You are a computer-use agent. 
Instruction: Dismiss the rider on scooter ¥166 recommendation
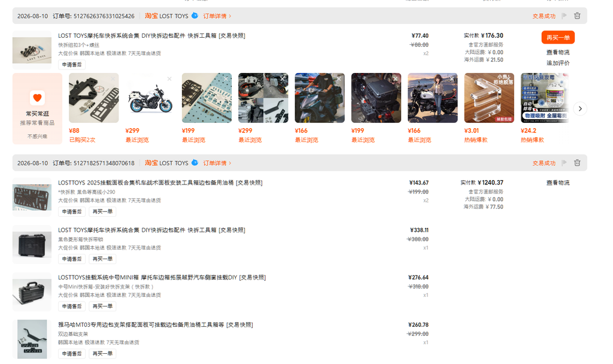[339, 79]
